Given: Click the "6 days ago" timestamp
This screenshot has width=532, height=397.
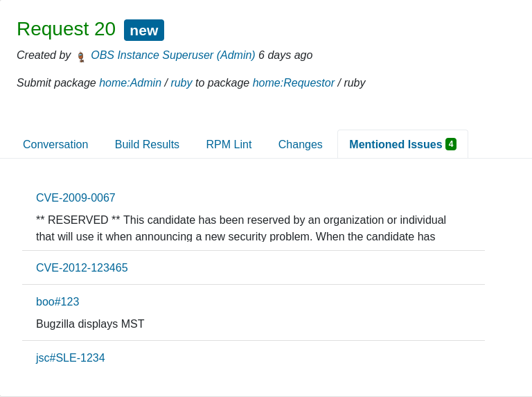Looking at the screenshot, I should coord(285,55).
